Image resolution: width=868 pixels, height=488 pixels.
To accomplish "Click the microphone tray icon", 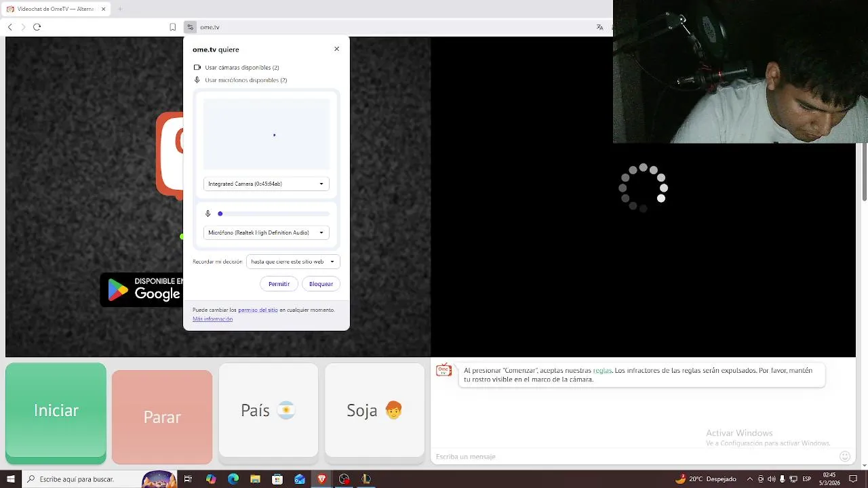I will tap(783, 479).
